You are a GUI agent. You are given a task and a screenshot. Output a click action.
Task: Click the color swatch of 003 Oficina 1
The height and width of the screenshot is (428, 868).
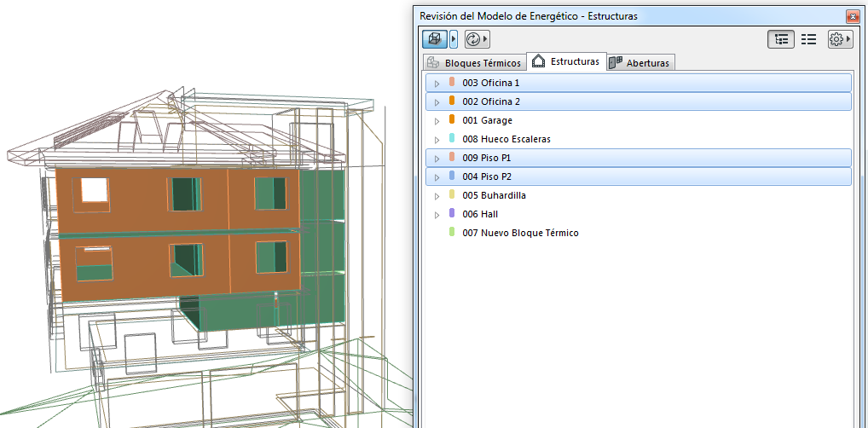tap(452, 82)
